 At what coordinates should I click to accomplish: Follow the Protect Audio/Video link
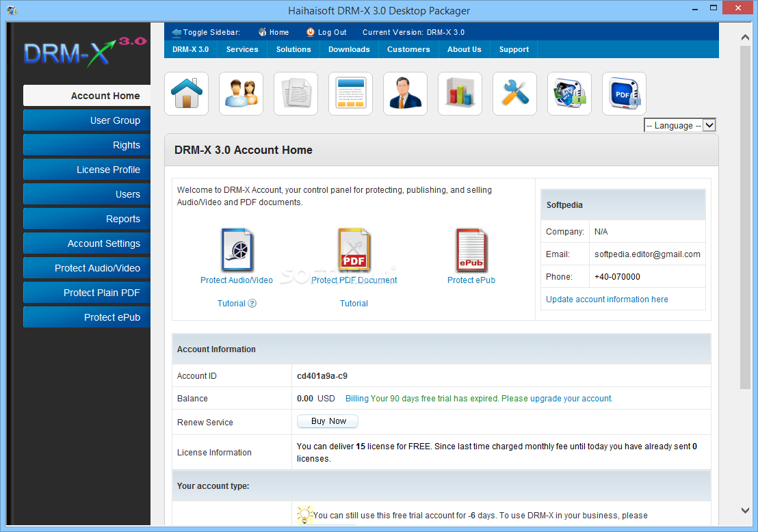237,280
